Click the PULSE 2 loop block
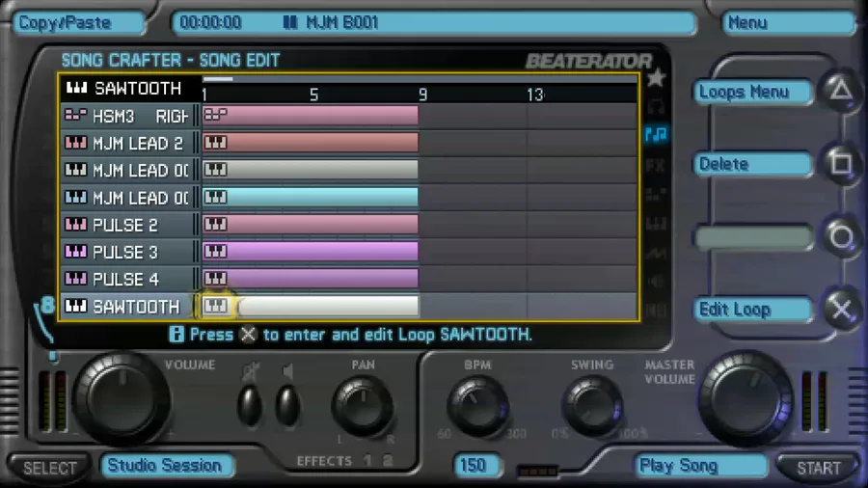 [311, 224]
